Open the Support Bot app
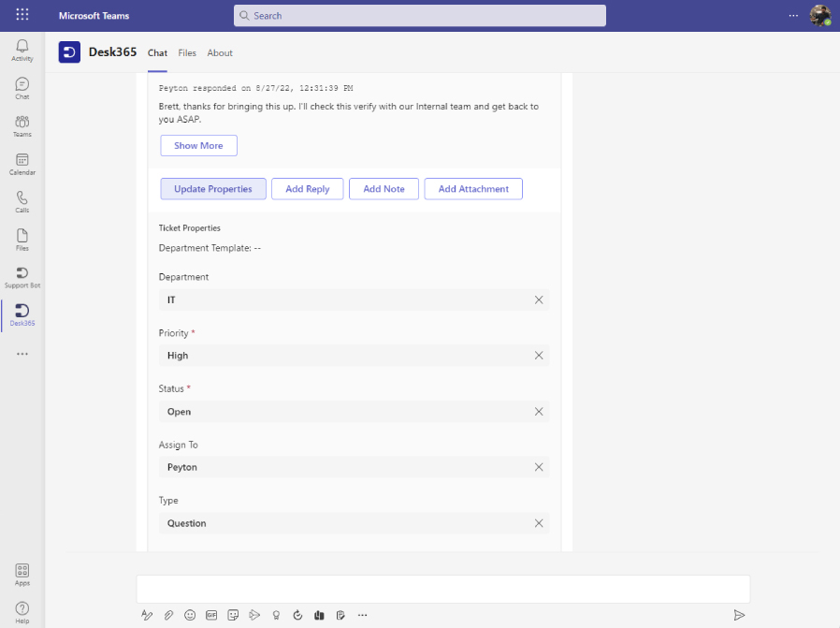The height and width of the screenshot is (628, 840). (x=22, y=278)
